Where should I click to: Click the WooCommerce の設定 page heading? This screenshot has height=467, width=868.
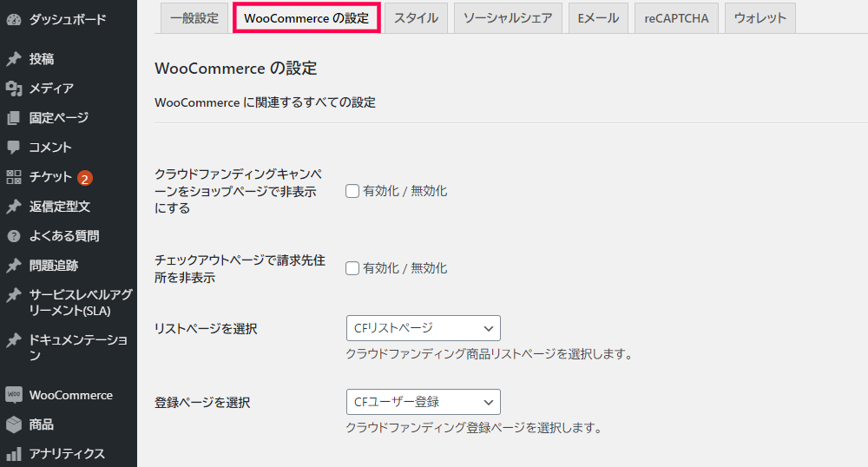point(236,69)
